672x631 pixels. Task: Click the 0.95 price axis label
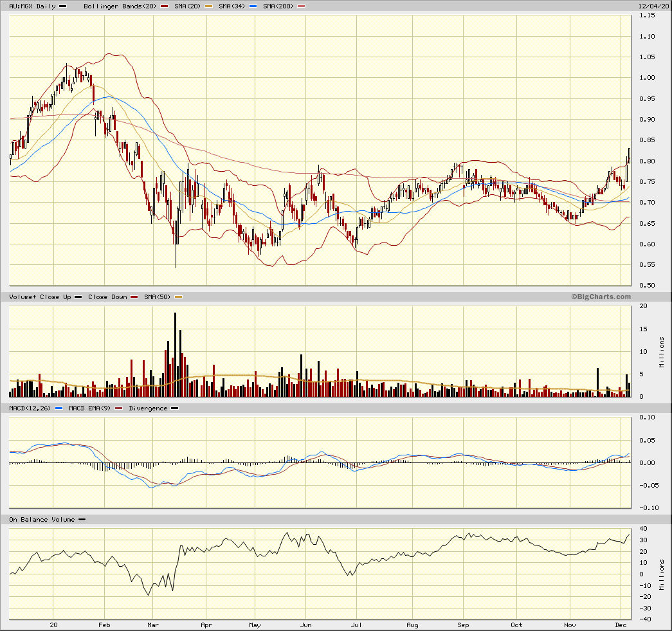coord(647,98)
